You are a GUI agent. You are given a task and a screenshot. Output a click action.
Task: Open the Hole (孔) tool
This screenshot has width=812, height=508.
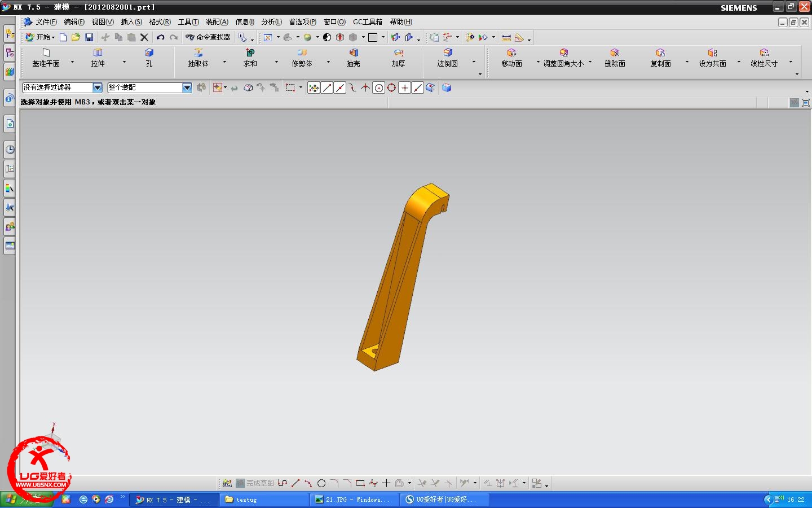point(149,58)
